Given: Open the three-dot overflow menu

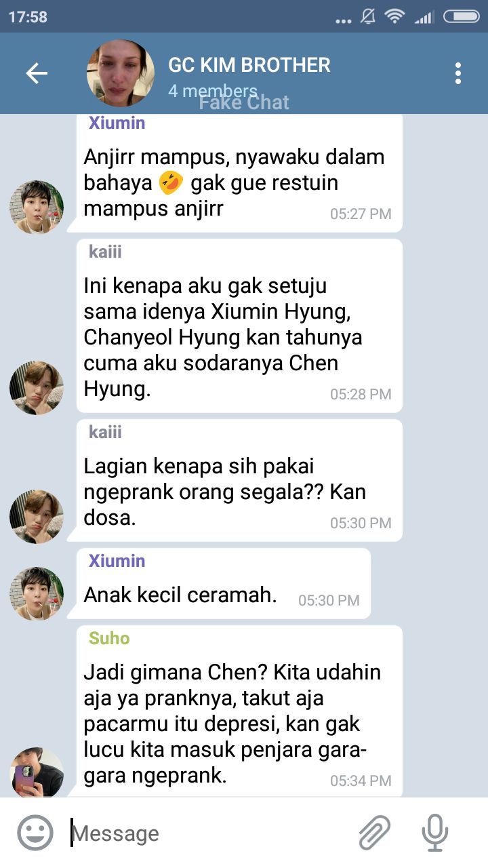Looking at the screenshot, I should [458, 73].
